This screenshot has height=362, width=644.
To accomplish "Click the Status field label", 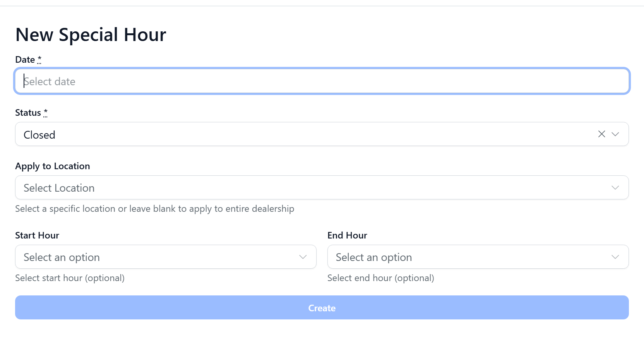I will 28,113.
